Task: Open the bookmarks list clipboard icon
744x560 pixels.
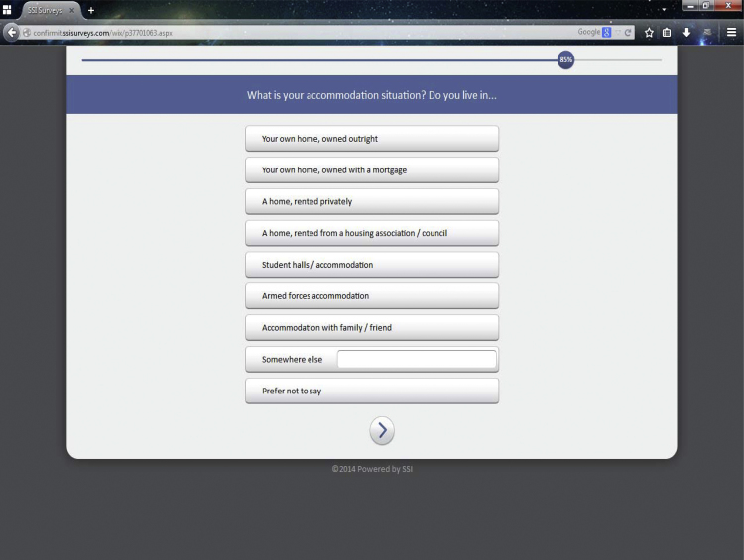Action: [668, 32]
